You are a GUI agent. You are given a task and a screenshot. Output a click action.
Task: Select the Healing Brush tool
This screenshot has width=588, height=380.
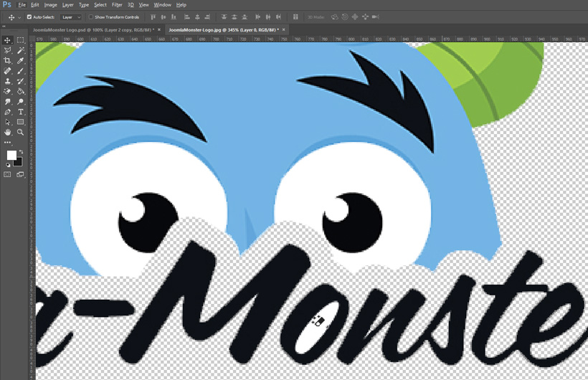[x=7, y=71]
